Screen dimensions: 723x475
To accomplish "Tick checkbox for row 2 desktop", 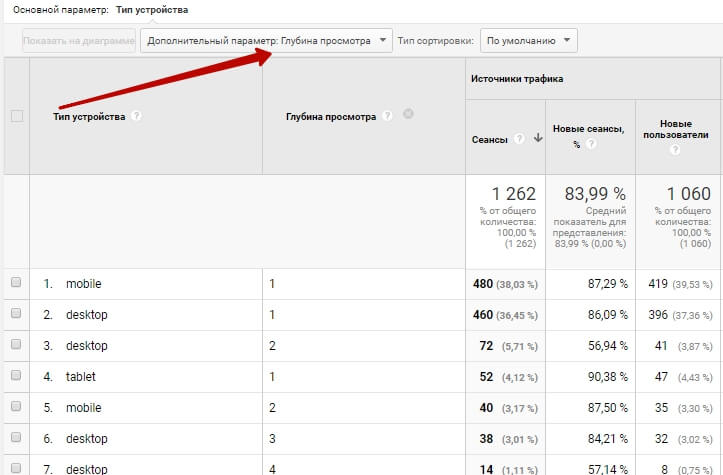I will [16, 315].
